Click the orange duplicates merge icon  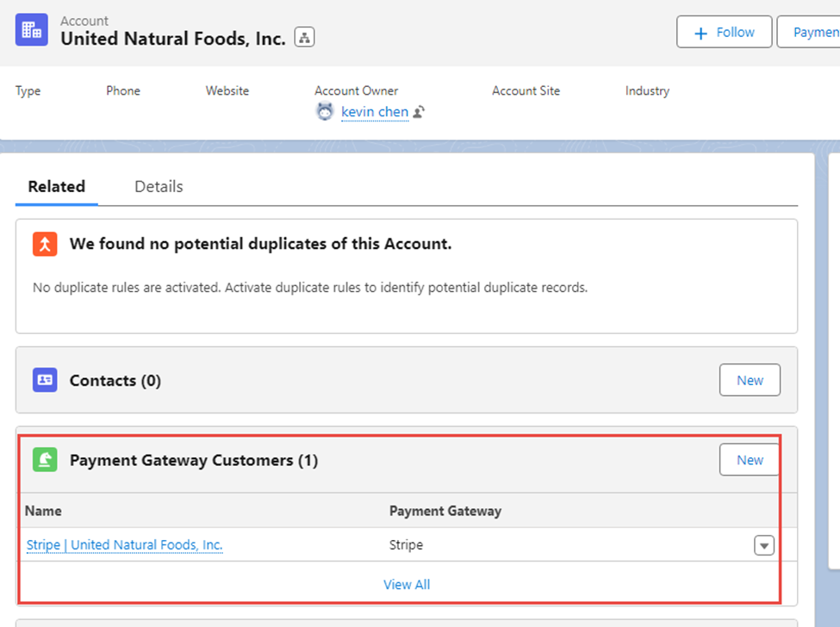45,244
